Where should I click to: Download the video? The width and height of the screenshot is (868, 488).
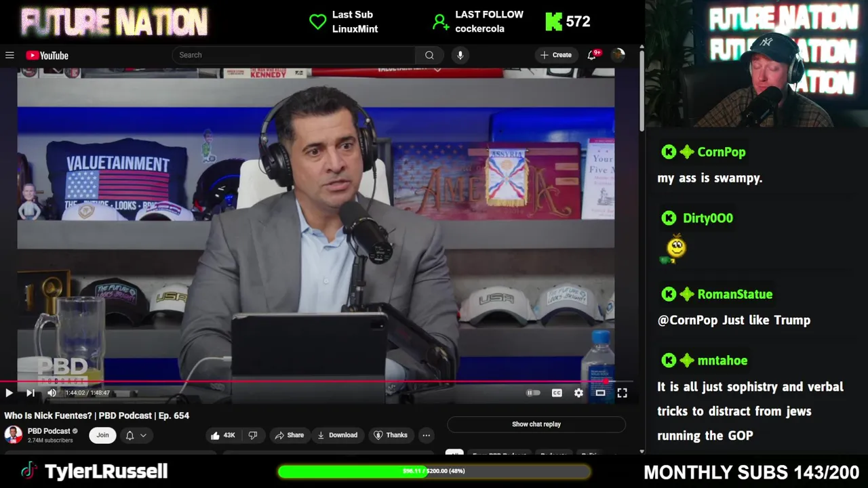click(337, 435)
